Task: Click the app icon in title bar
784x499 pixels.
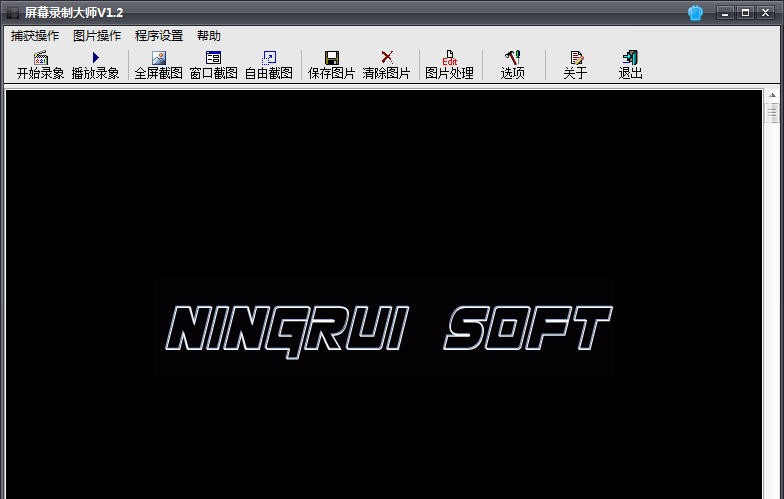Action: (x=12, y=12)
